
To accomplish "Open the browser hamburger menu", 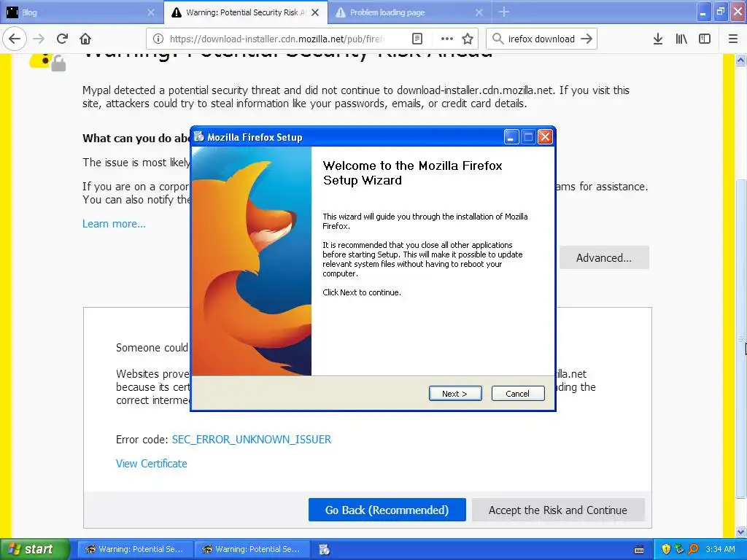I will pos(733,39).
